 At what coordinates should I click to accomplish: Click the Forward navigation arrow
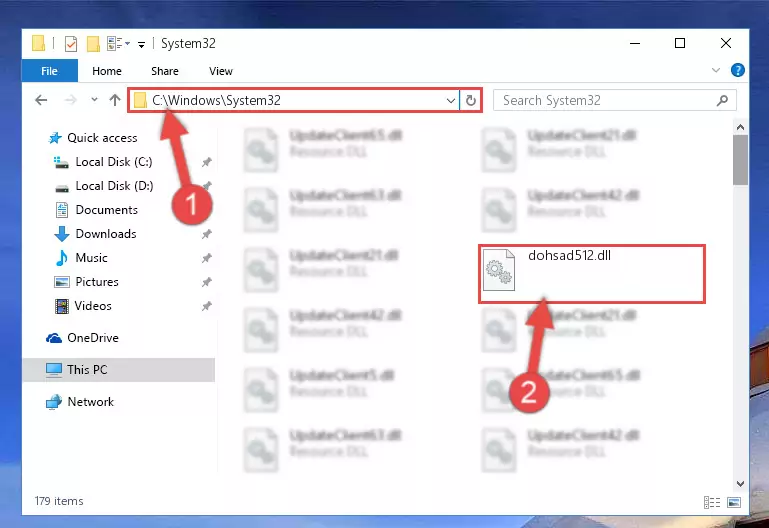coord(71,101)
